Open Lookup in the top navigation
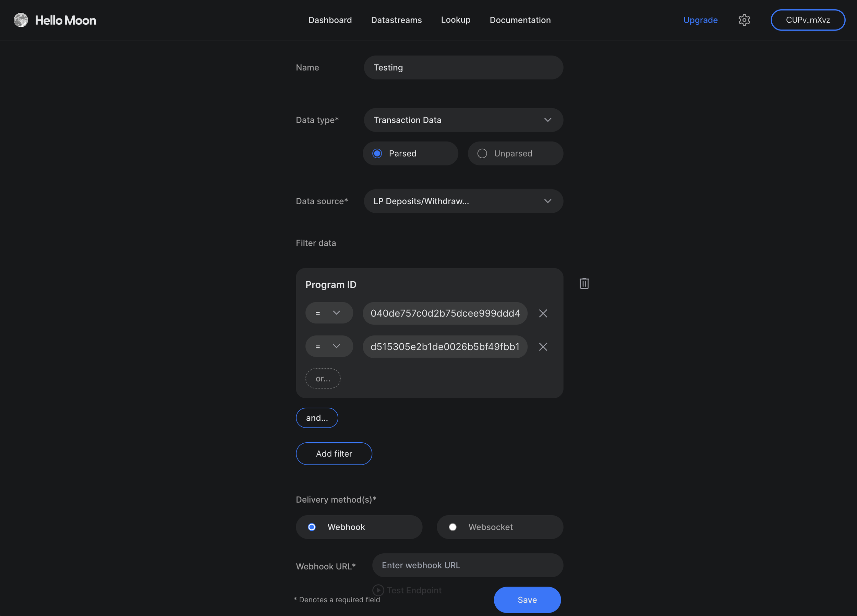This screenshot has width=857, height=616. pyautogui.click(x=456, y=20)
